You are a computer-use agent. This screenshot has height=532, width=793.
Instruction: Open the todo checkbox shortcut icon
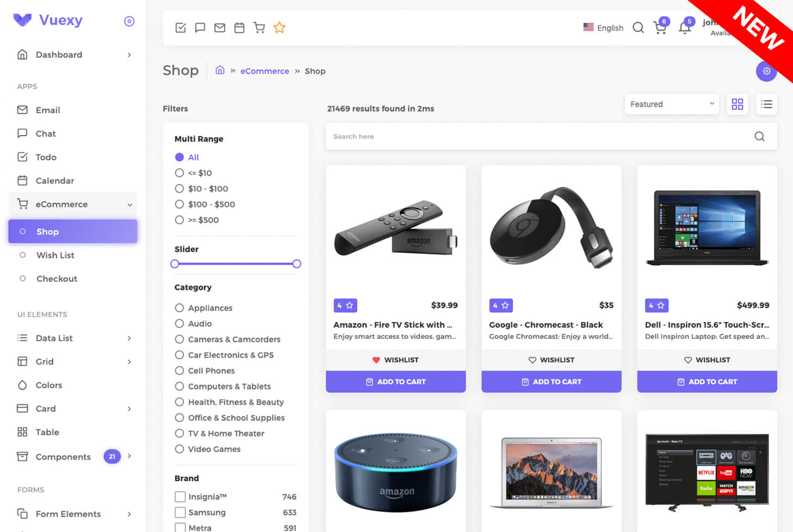pyautogui.click(x=181, y=27)
